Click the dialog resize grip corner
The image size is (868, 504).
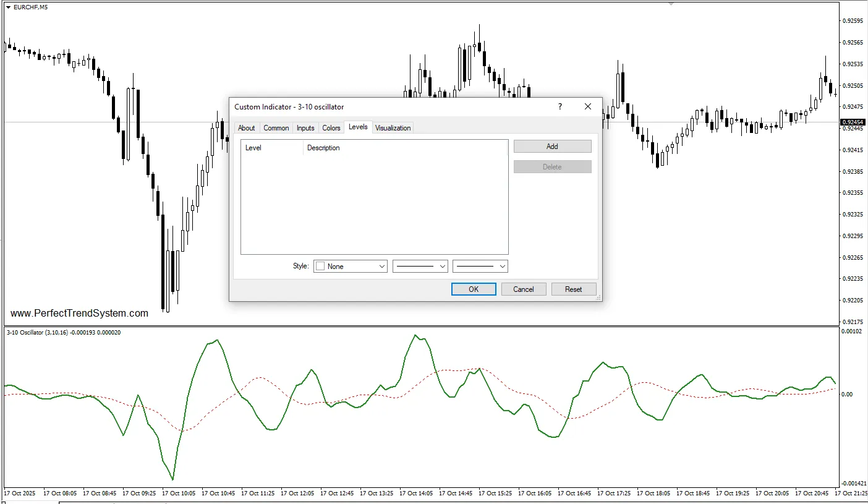598,298
